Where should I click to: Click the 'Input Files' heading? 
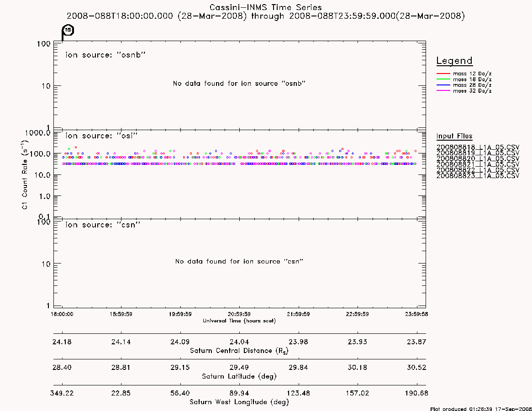[454, 136]
